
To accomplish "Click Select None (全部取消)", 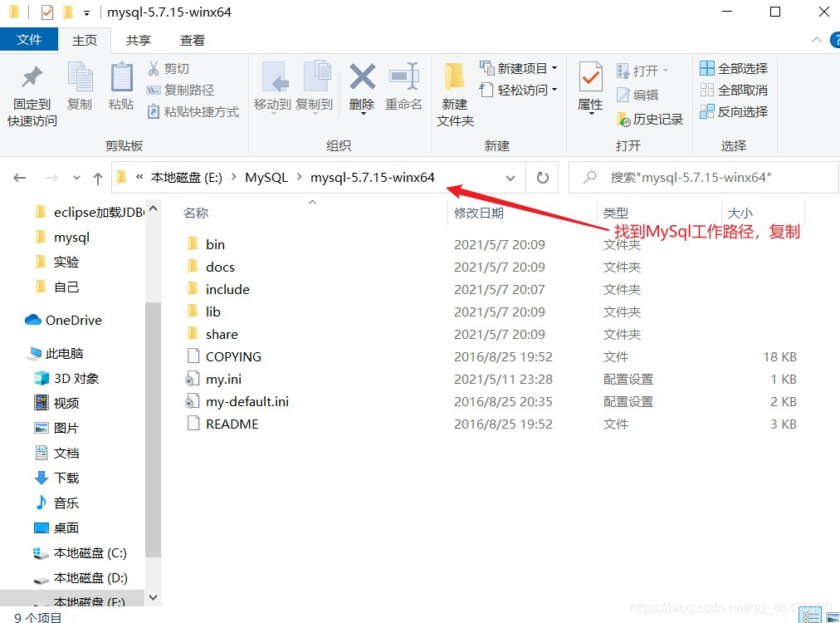I will (734, 90).
